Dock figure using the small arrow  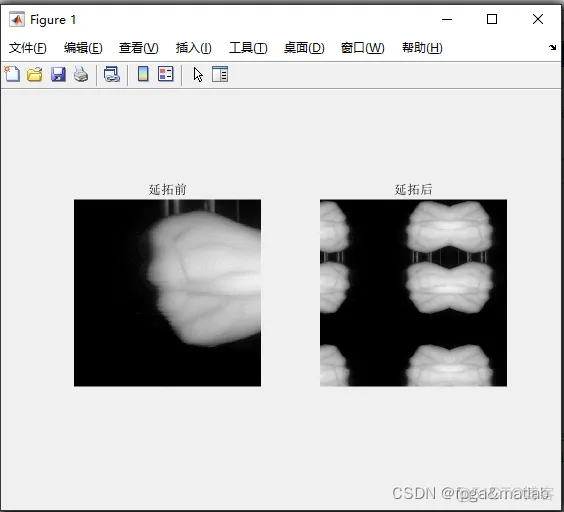pos(552,47)
